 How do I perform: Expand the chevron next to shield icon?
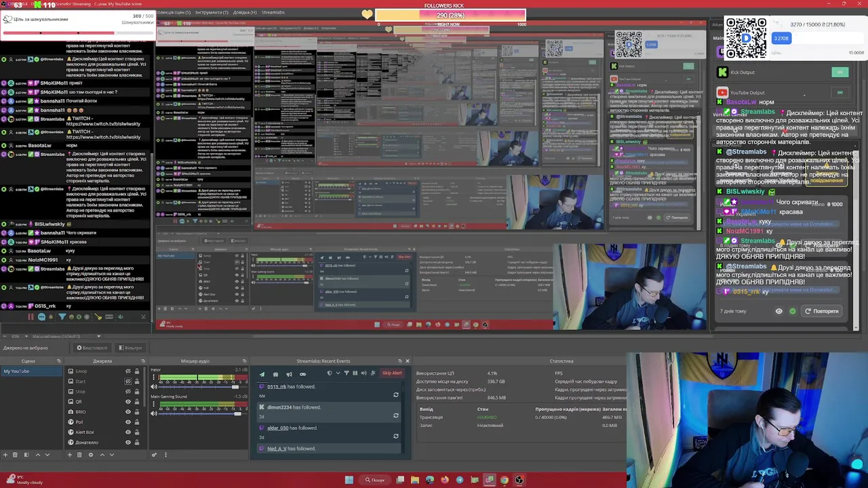click(338, 373)
